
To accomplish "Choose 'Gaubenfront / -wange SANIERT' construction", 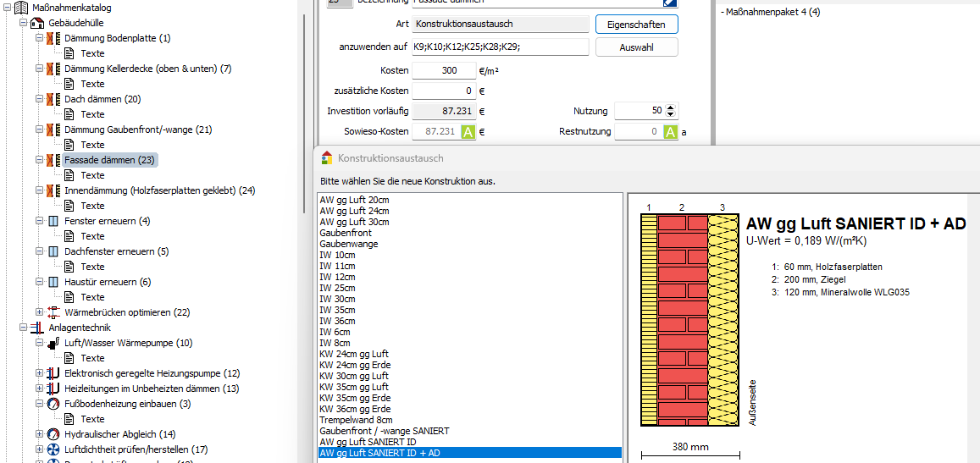I will click(385, 431).
